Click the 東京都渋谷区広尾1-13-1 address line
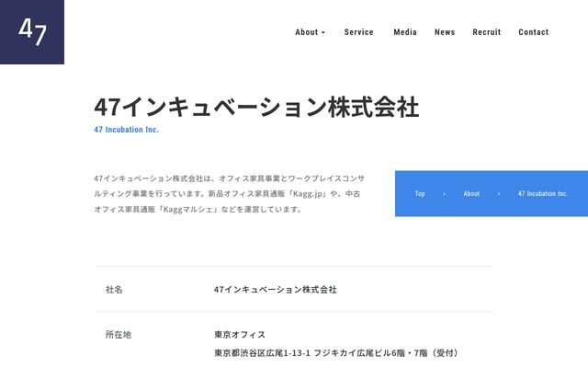 click(x=336, y=353)
